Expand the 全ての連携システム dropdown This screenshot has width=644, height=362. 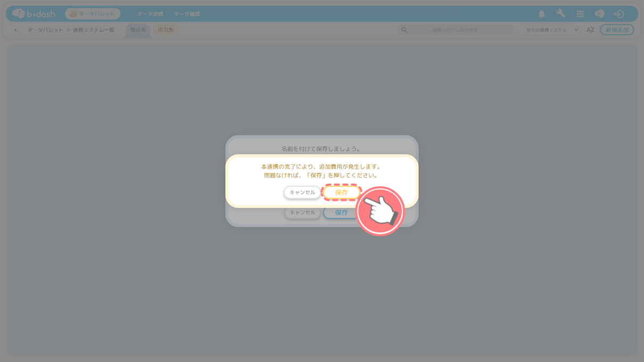(x=551, y=30)
